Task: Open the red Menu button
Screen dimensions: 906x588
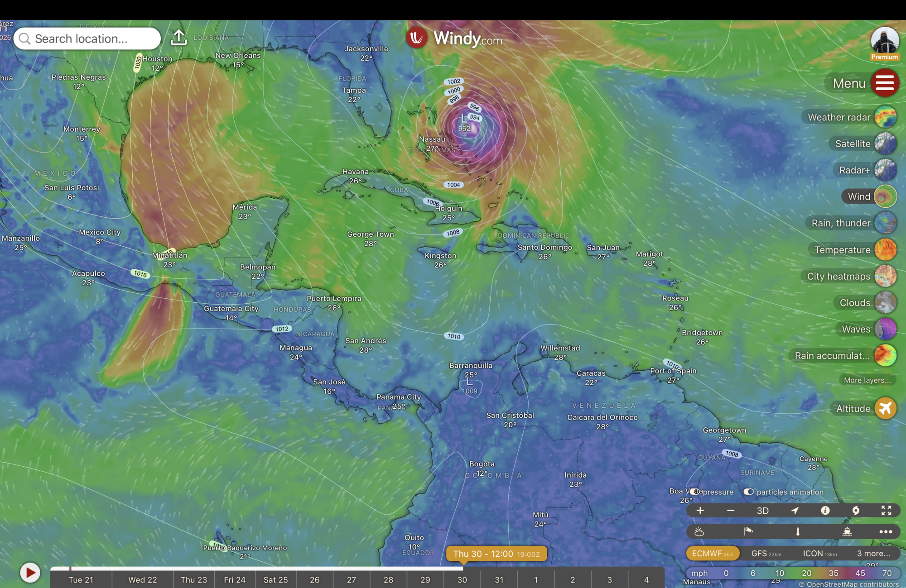Action: (x=884, y=83)
